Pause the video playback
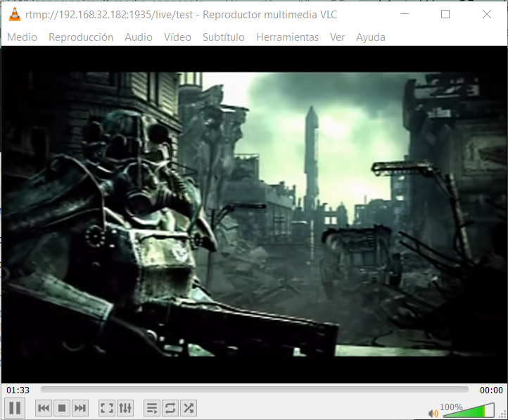 [x=15, y=407]
